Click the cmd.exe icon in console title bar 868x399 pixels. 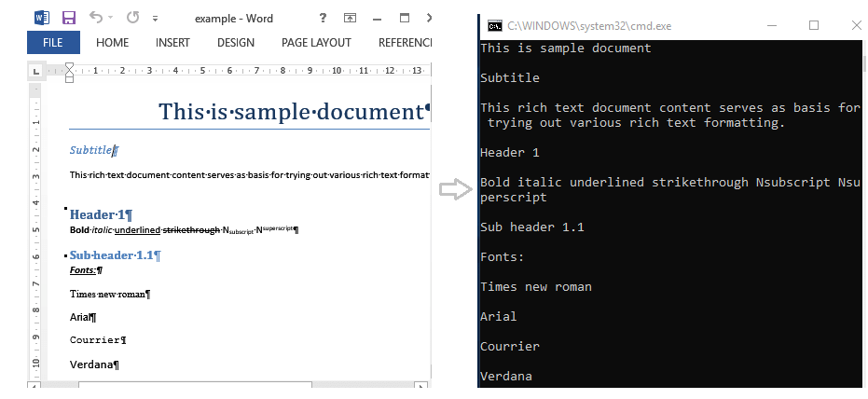point(496,25)
